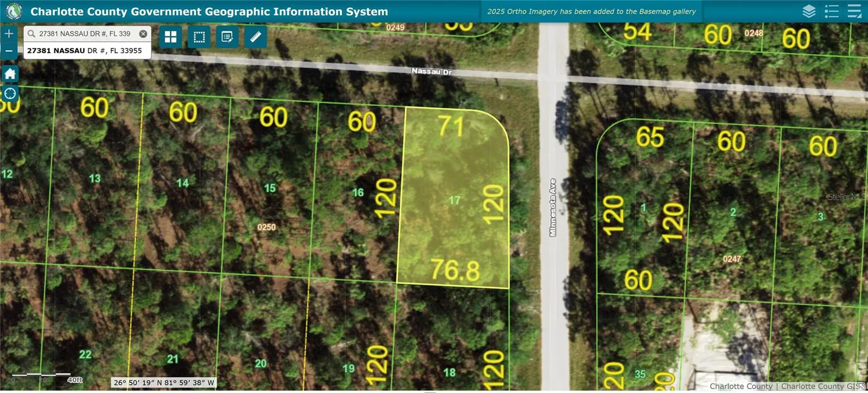Open the edit notes tool

coord(227,37)
